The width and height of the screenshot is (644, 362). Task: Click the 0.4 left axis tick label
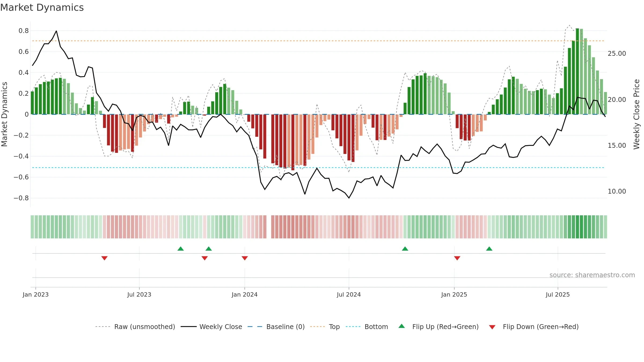pos(24,73)
